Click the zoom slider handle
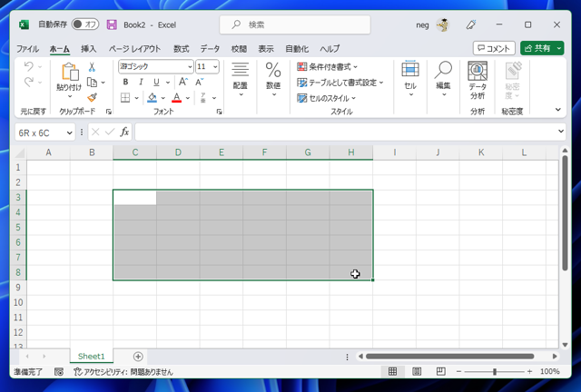The width and height of the screenshot is (581, 392). (x=494, y=372)
